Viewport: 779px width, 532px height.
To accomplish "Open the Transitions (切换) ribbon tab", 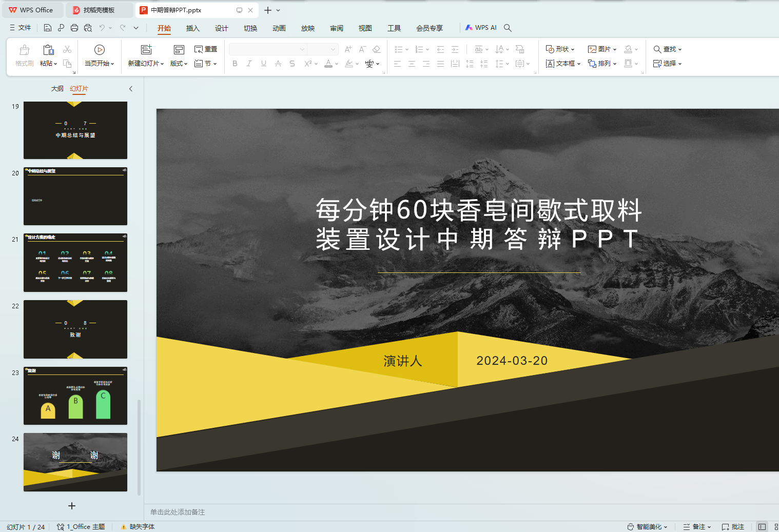I will click(x=250, y=28).
